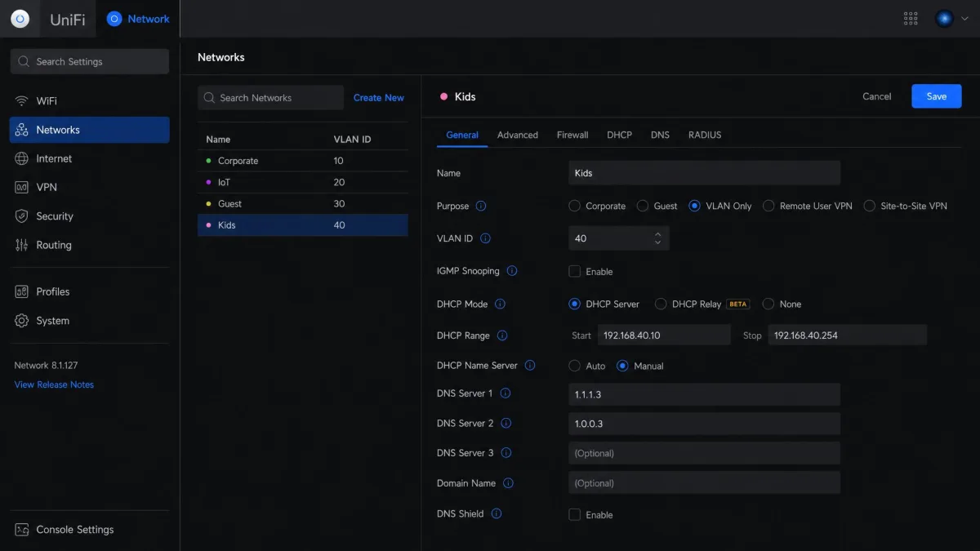Switch to the Advanced tab

click(x=518, y=135)
